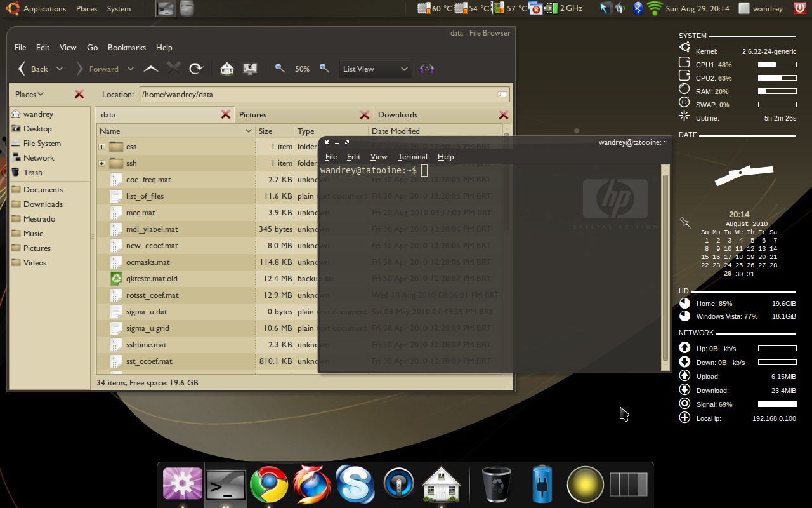Open the Bookmarks menu

(127, 47)
